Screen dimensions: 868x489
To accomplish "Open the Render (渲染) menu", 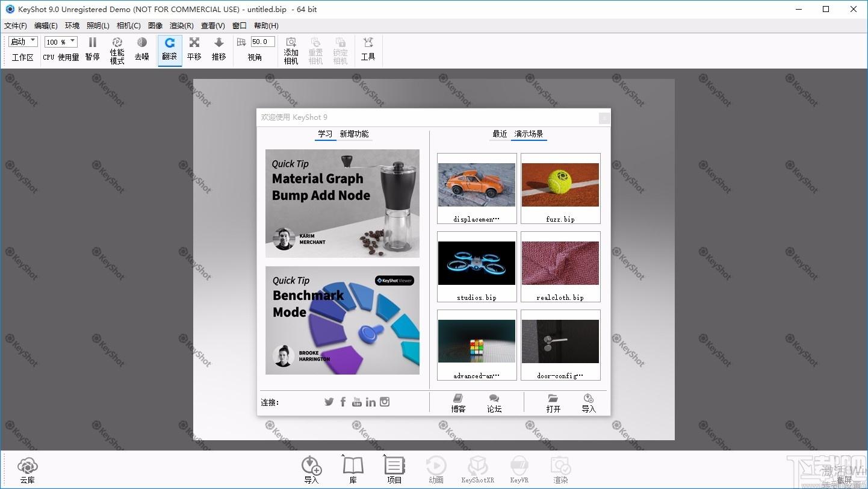I will [x=181, y=26].
